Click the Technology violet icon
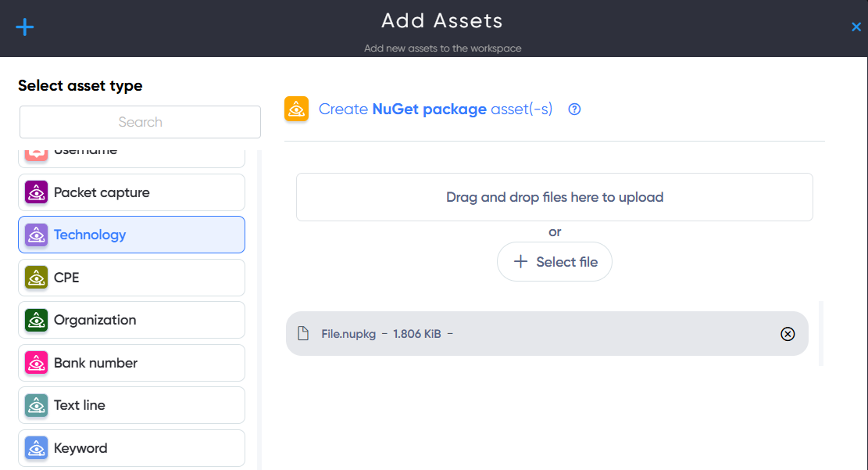Viewport: 868px width, 470px height. (x=37, y=235)
